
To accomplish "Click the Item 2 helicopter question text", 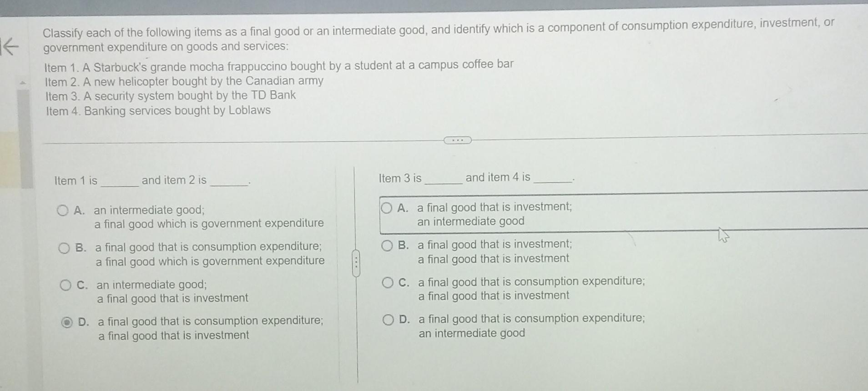I will [x=184, y=81].
